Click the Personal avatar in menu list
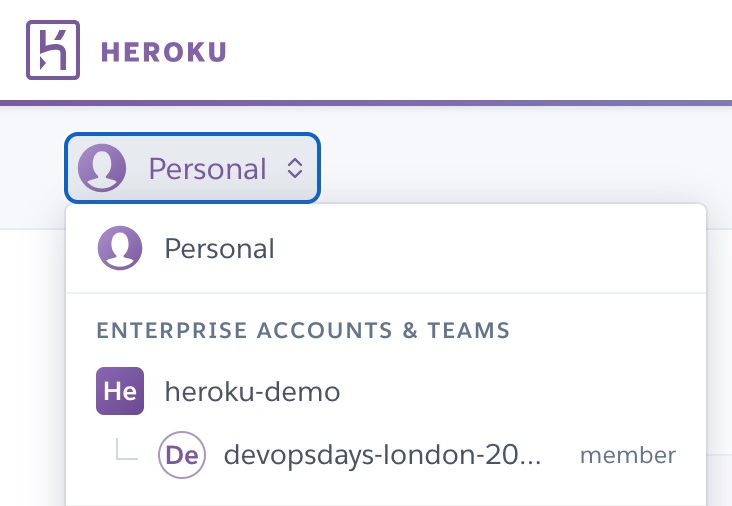The height and width of the screenshot is (506, 732). point(120,248)
